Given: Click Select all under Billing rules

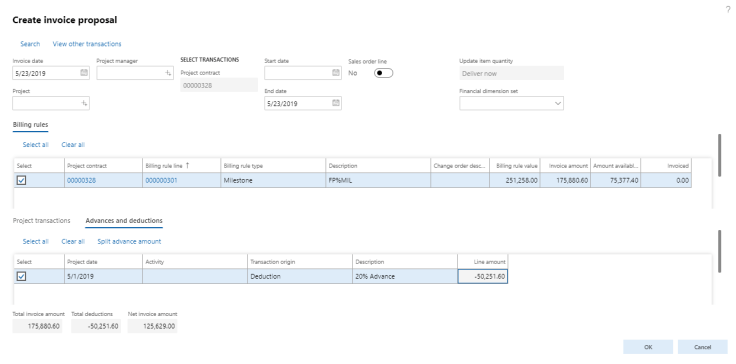Looking at the screenshot, I should tap(36, 145).
